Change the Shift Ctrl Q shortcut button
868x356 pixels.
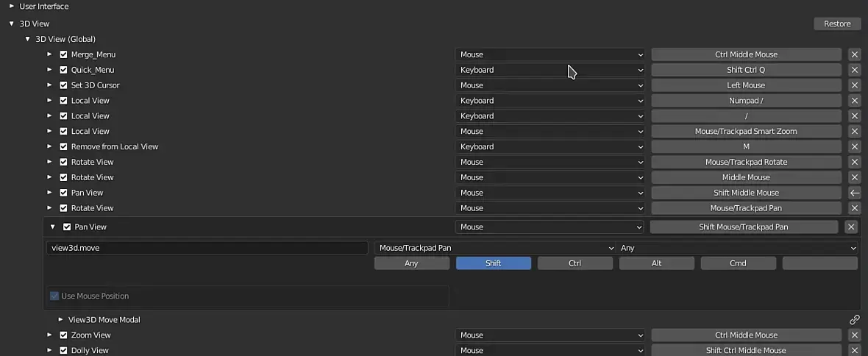(x=746, y=70)
